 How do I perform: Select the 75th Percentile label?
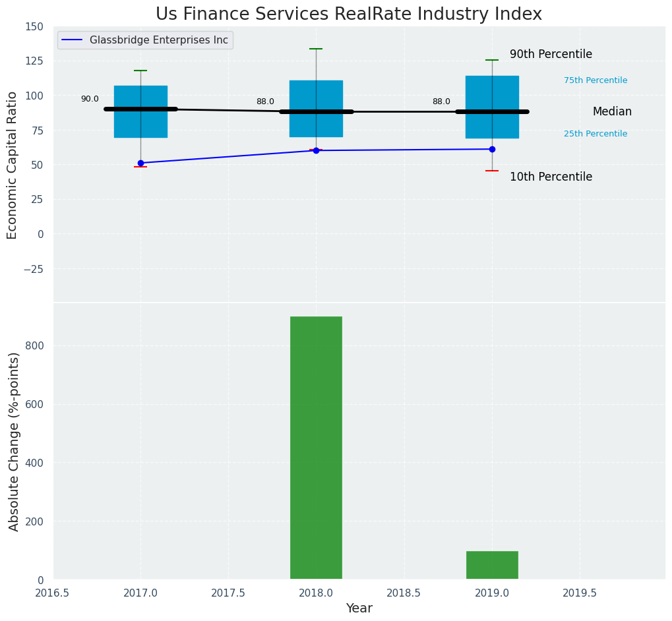coord(595,80)
